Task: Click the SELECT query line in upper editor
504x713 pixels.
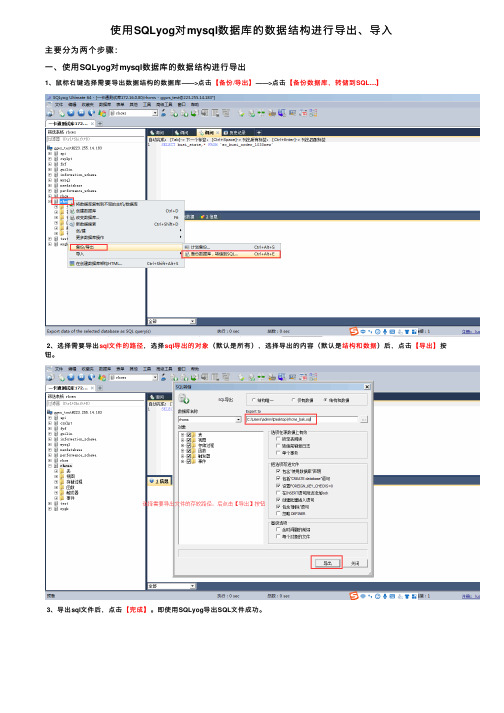Action: (x=217, y=145)
